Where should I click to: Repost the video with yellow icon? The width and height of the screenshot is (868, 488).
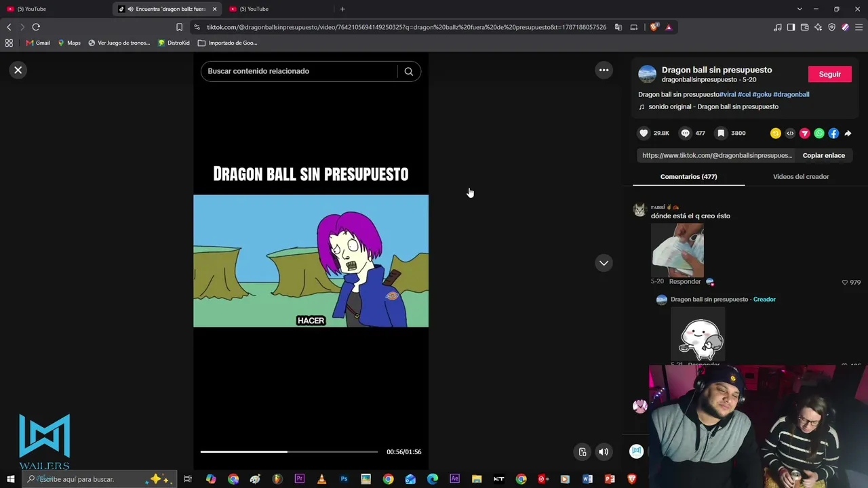(775, 133)
